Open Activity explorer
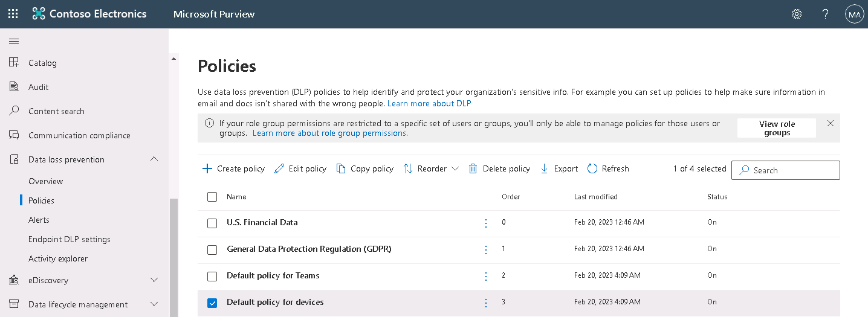Viewport: 868px width, 317px height. point(58,258)
